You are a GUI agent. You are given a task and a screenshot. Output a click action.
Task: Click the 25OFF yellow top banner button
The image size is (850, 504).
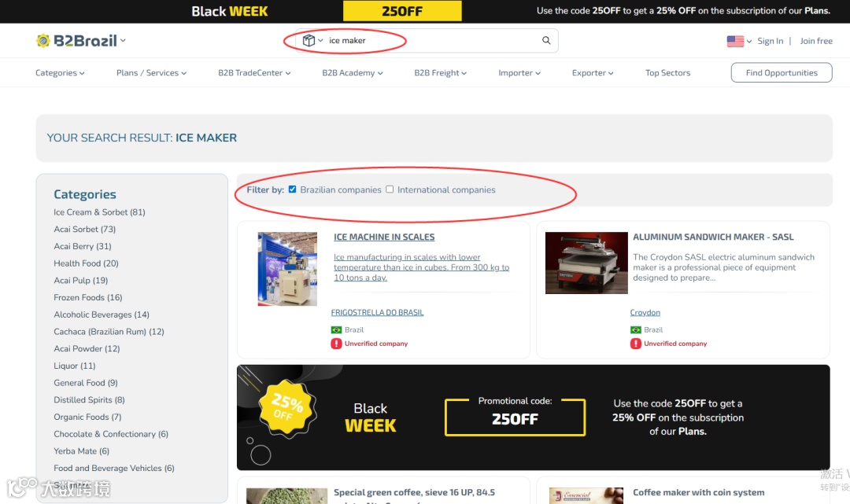402,11
